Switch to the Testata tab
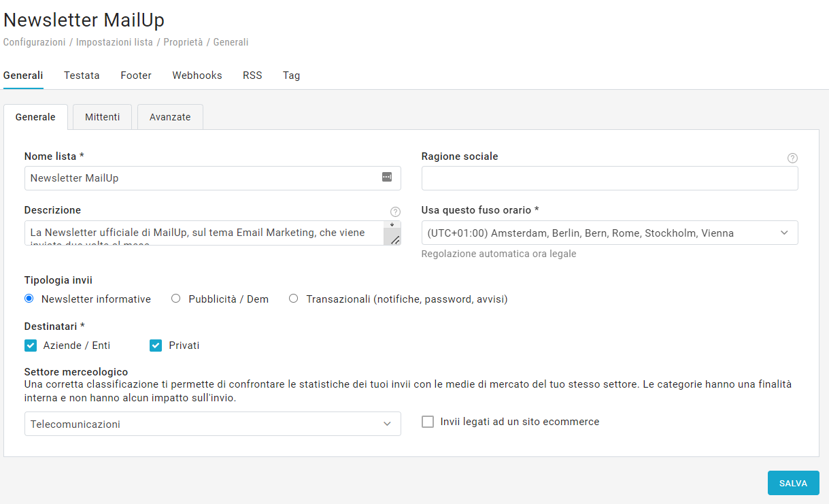Image resolution: width=829 pixels, height=504 pixels. click(82, 75)
